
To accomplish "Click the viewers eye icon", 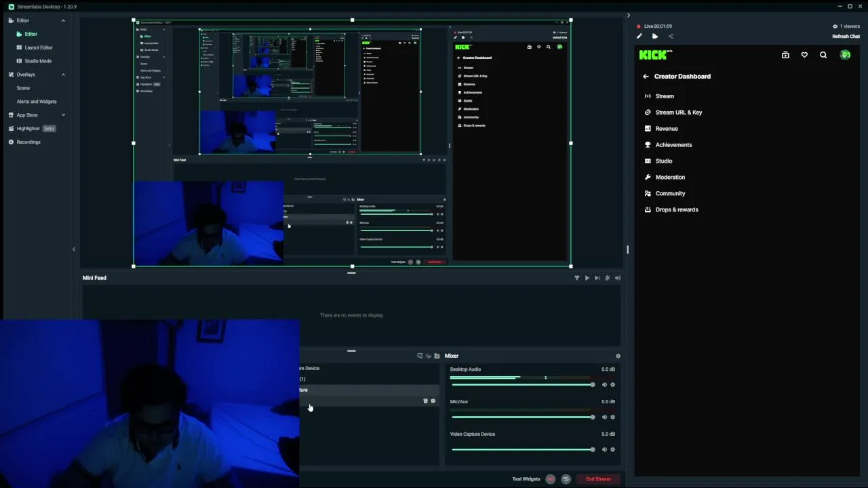I will (835, 26).
